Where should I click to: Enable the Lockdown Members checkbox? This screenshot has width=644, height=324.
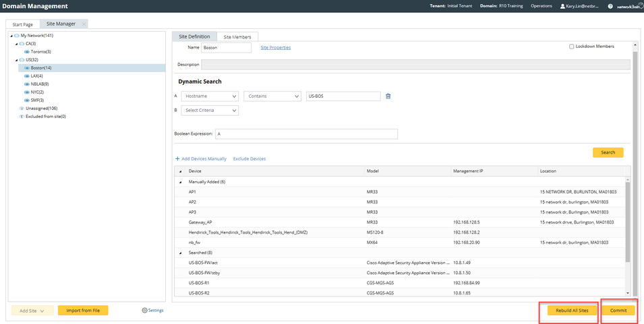pyautogui.click(x=571, y=46)
